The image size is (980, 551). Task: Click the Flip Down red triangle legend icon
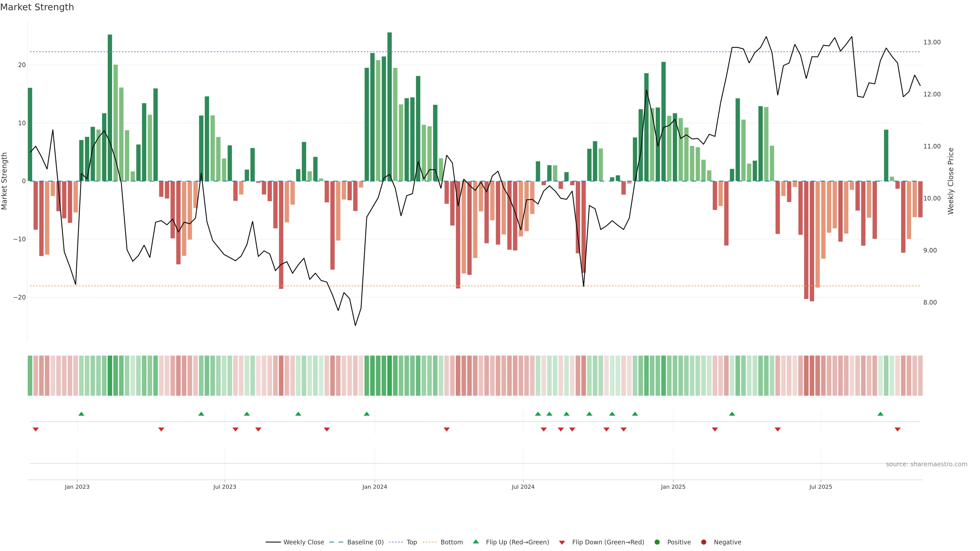click(562, 543)
